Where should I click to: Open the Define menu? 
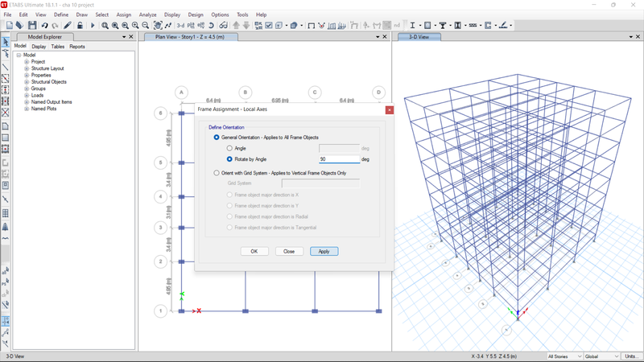pos(61,14)
